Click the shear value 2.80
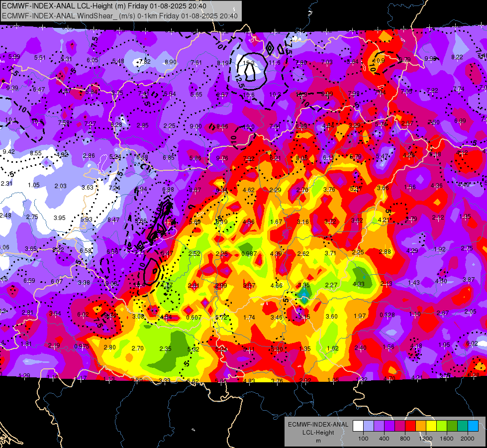This screenshot has width=487, height=448. [109, 347]
